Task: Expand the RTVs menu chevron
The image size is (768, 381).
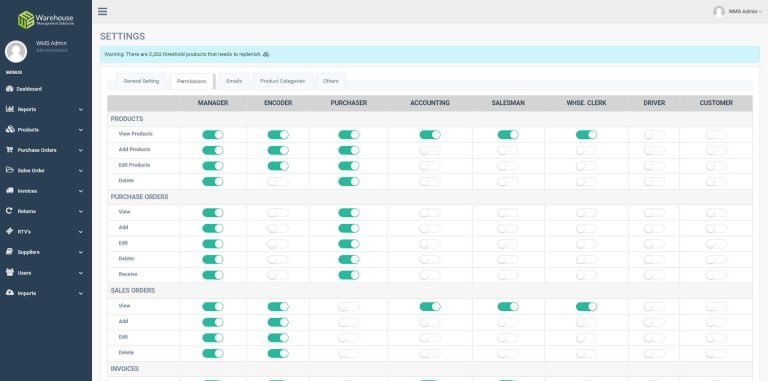Action: pos(81,232)
